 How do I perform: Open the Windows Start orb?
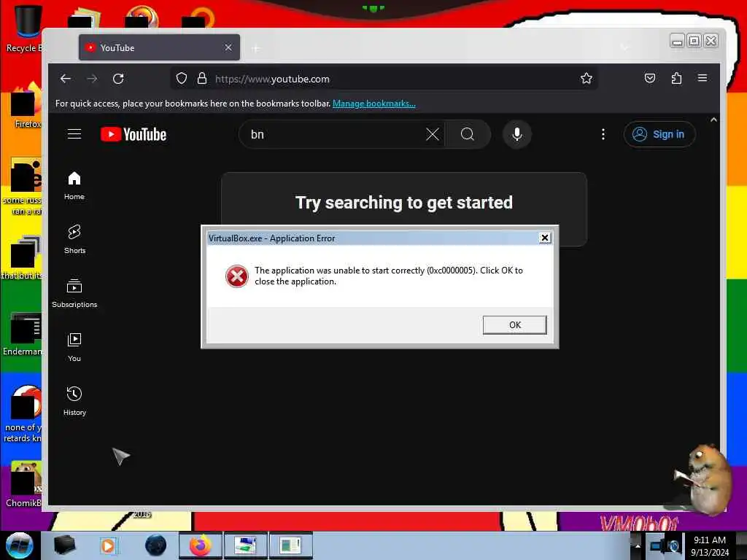coord(19,545)
